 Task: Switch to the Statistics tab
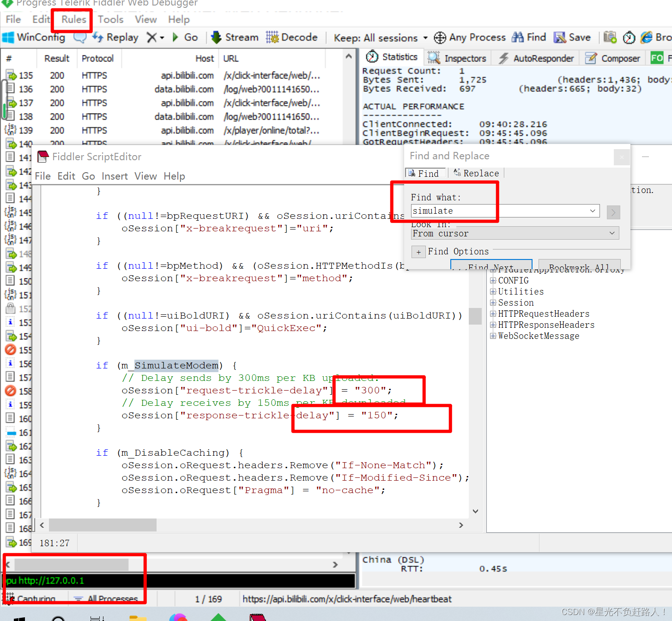(392, 57)
